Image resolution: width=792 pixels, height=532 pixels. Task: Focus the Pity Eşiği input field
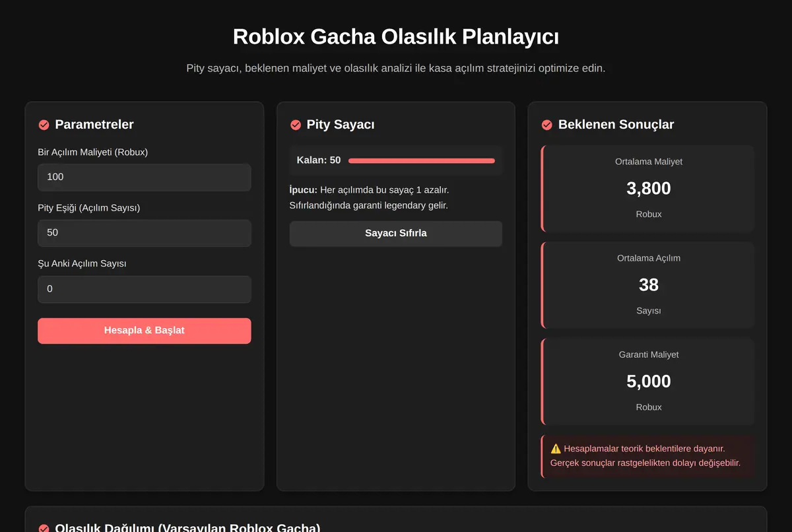[145, 233]
